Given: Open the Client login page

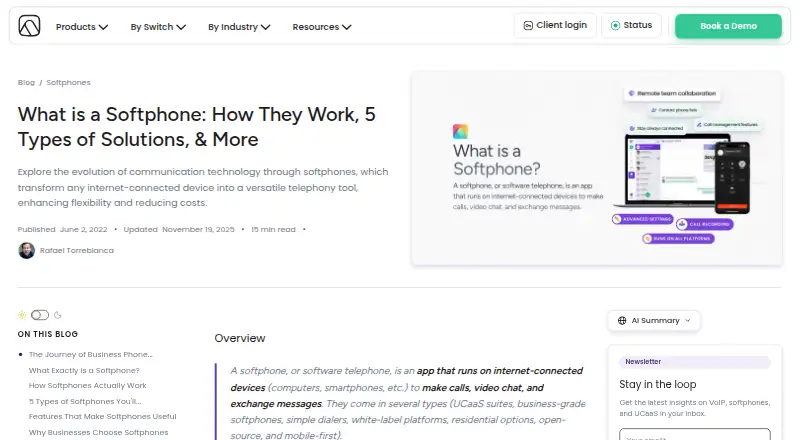Looking at the screenshot, I should 555,25.
